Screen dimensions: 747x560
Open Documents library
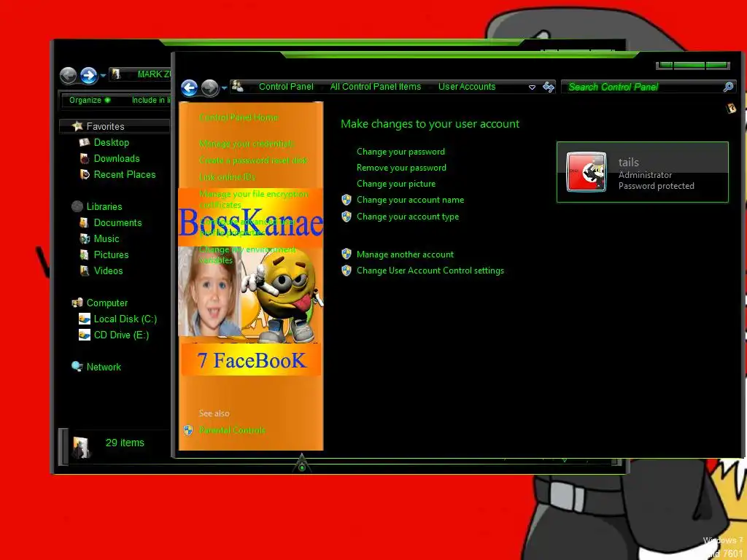[x=117, y=223]
